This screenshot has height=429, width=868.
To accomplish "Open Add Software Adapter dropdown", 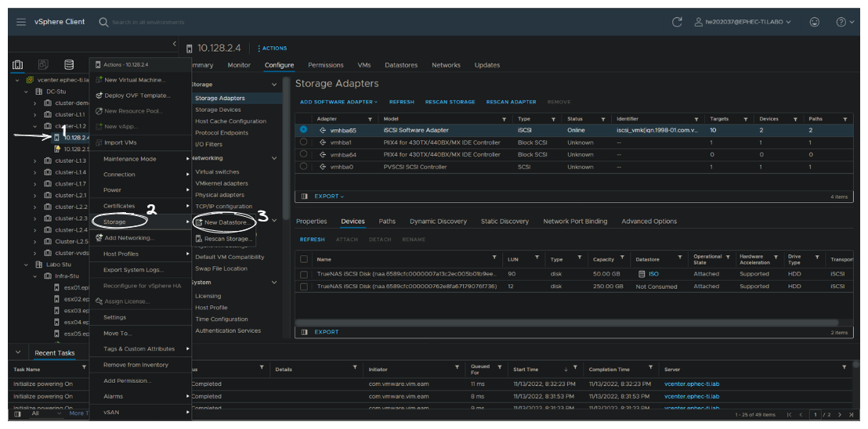I will tap(338, 102).
